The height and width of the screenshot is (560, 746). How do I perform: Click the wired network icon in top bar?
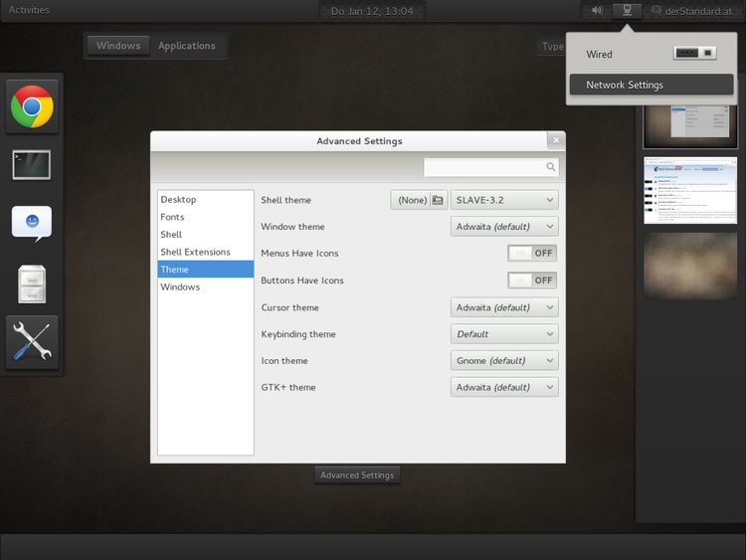click(627, 10)
